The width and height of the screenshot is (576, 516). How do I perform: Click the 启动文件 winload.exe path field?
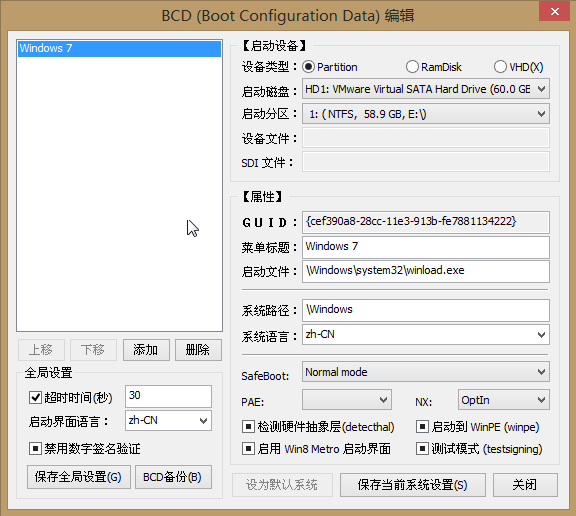426,271
